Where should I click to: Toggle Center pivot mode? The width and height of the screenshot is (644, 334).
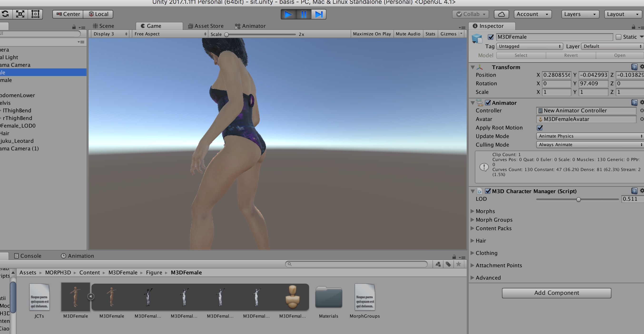click(x=68, y=14)
